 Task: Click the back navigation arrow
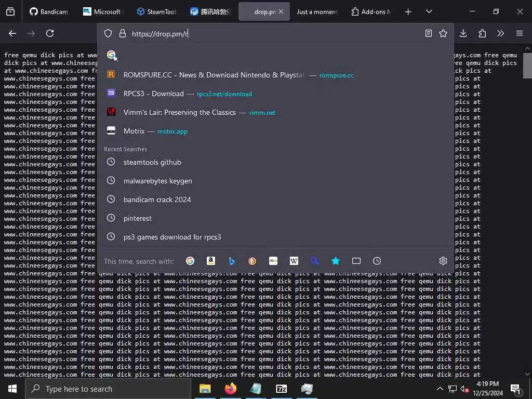[12, 33]
